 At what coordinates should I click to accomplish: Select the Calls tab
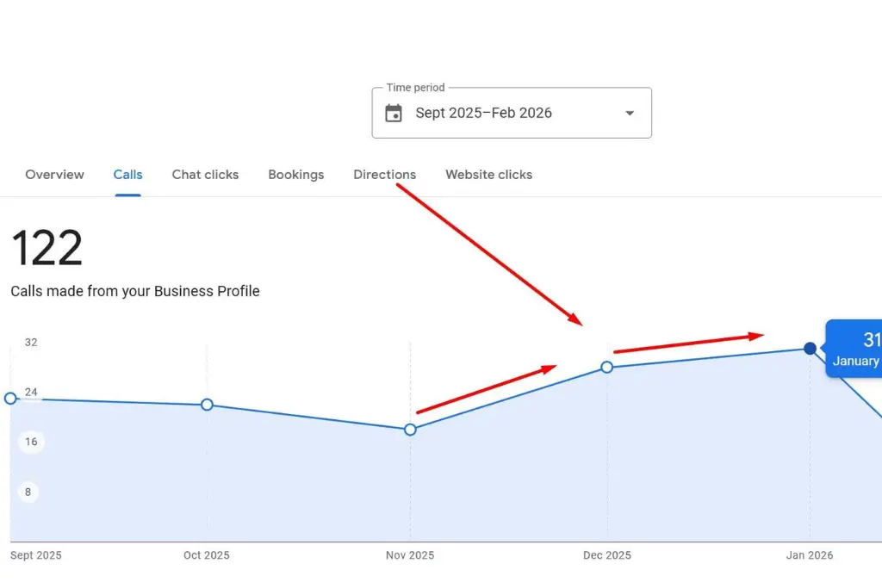point(127,175)
